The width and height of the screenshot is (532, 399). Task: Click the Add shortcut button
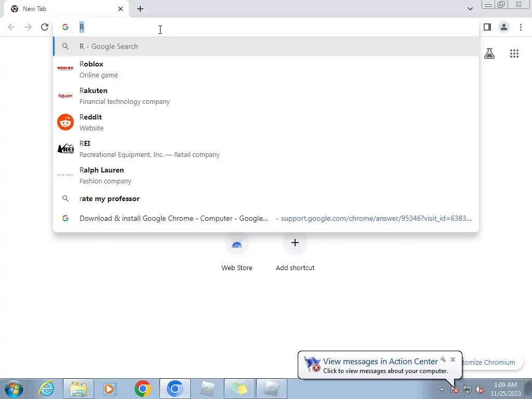point(295,253)
